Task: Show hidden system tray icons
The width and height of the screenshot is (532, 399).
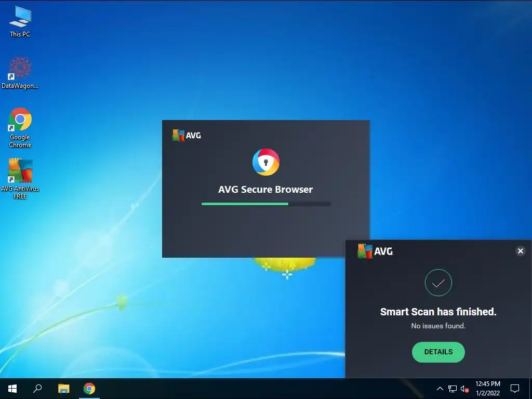Action: point(440,389)
